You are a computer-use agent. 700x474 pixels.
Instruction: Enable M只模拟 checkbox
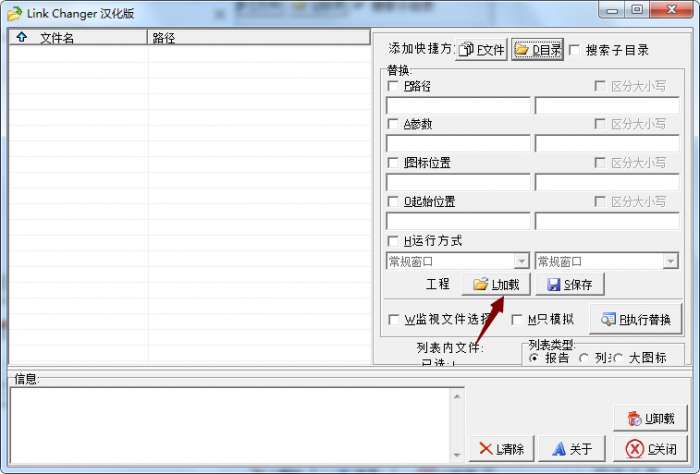click(x=517, y=320)
